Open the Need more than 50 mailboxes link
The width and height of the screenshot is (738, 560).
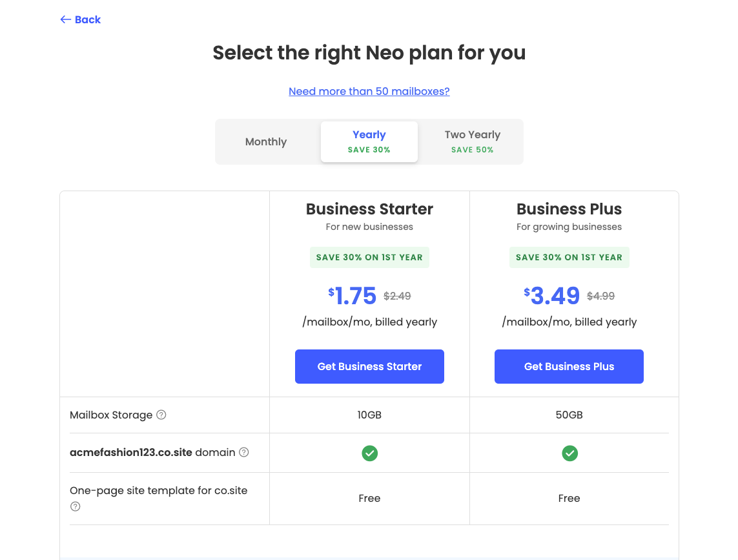[369, 91]
